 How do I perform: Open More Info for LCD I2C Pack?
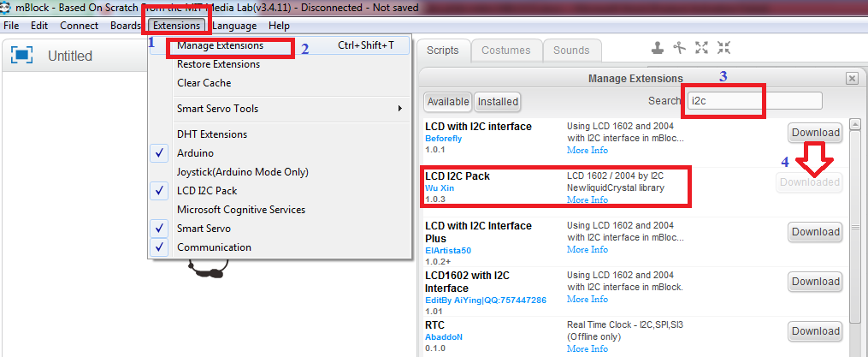click(587, 199)
